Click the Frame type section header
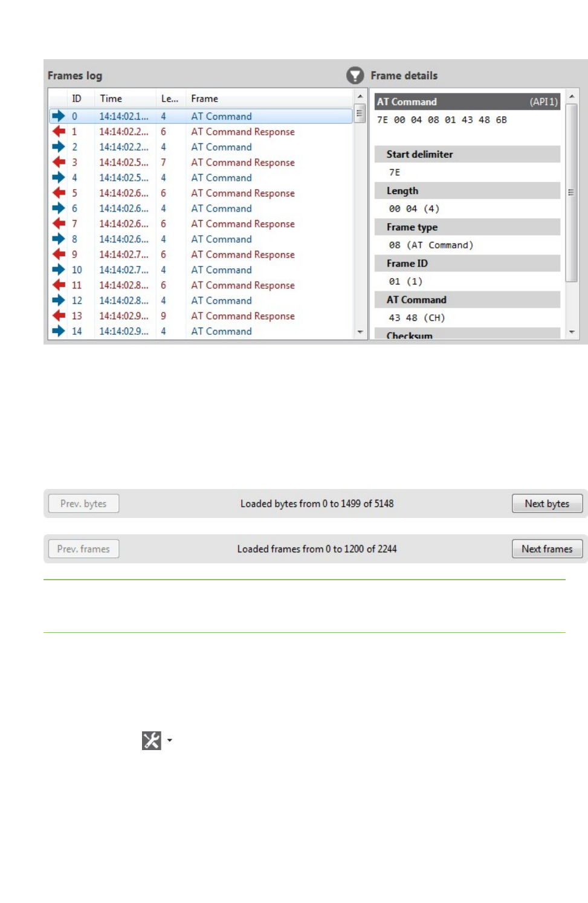 (x=467, y=227)
